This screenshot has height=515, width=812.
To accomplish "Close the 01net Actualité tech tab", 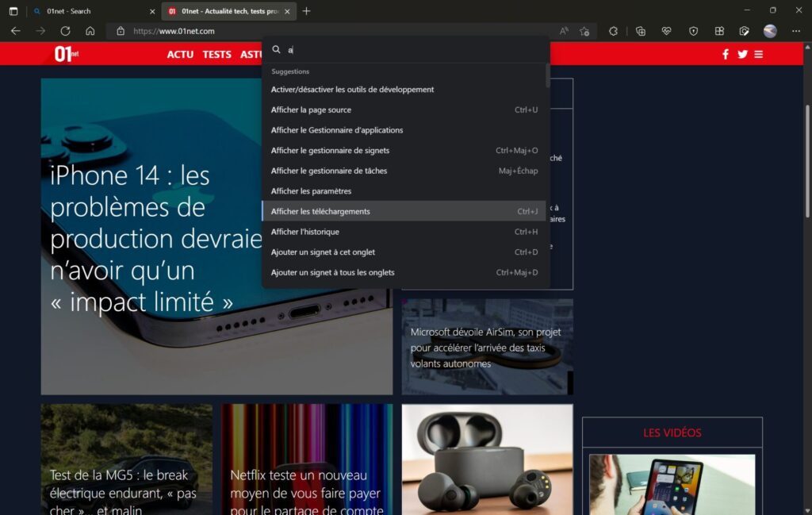I will [287, 11].
